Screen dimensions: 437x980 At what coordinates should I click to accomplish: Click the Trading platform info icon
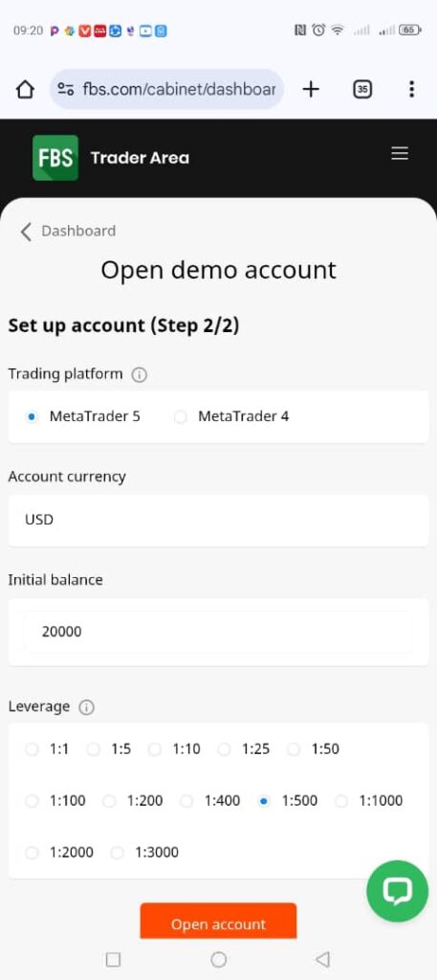pyautogui.click(x=140, y=375)
